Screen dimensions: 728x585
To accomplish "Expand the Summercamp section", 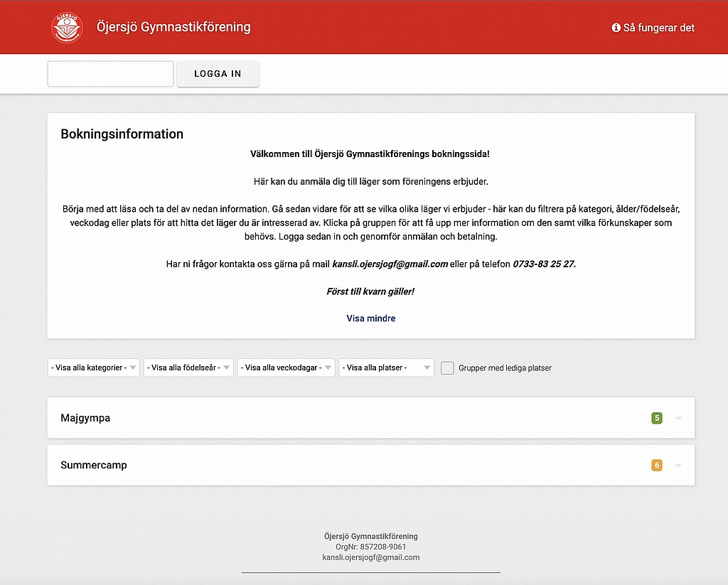I will [371, 465].
